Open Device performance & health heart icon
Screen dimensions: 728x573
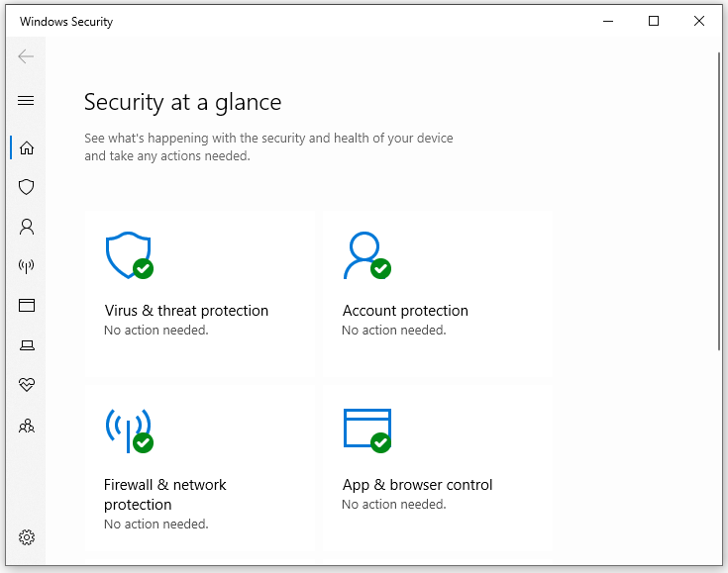coord(27,385)
